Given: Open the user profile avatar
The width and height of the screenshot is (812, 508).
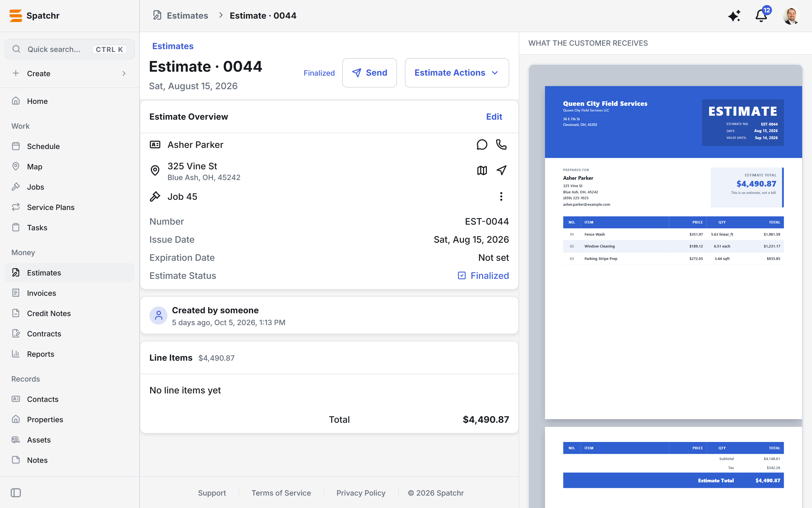Looking at the screenshot, I should [791, 16].
